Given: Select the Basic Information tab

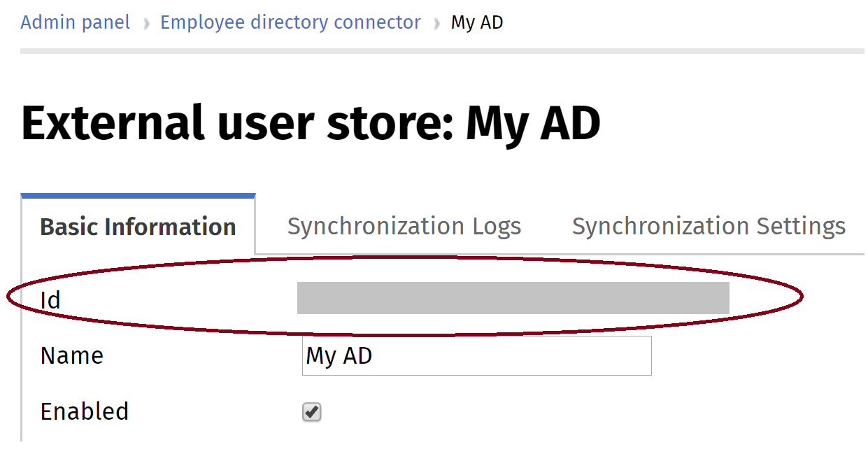Looking at the screenshot, I should tap(137, 226).
